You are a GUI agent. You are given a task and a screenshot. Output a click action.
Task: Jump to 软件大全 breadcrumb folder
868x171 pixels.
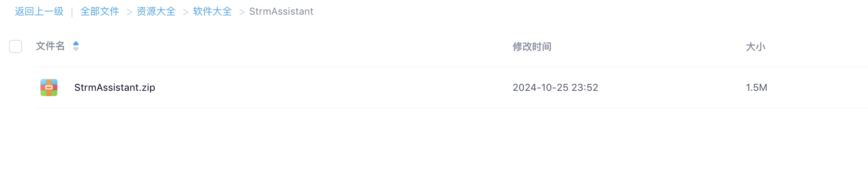pyautogui.click(x=212, y=11)
